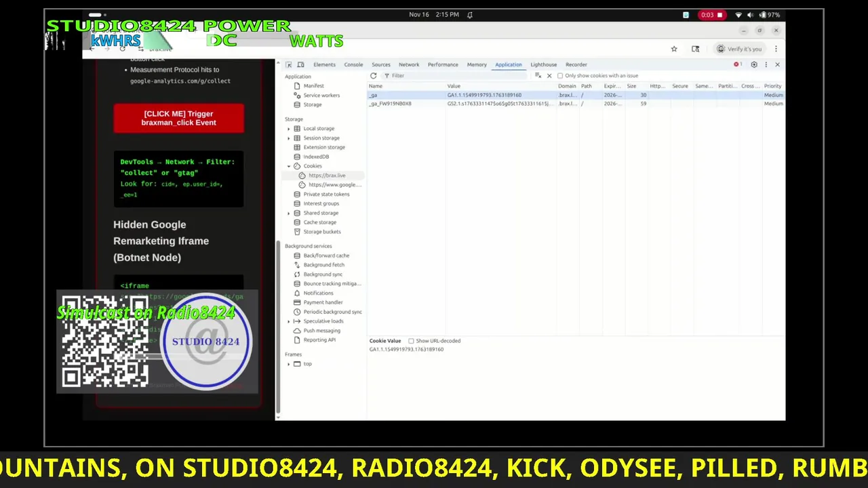Select the _ga_FW919NB0X8 cookie row
The width and height of the screenshot is (868, 488).
(x=576, y=104)
